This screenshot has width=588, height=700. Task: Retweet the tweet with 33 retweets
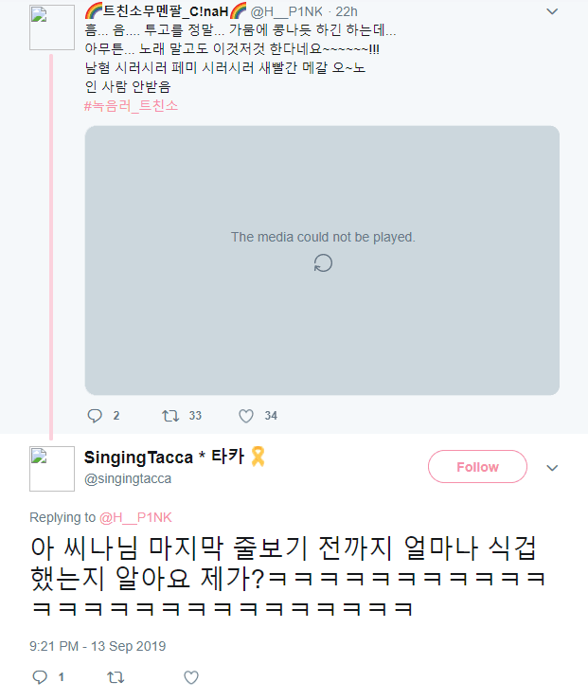click(170, 416)
